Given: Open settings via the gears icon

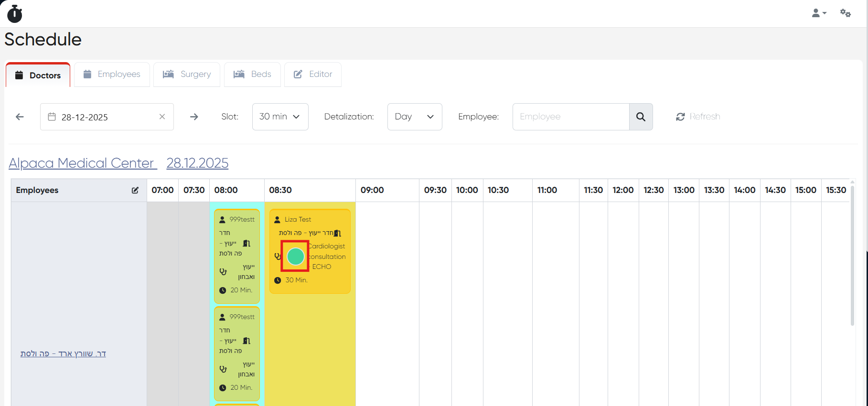Looking at the screenshot, I should [x=845, y=13].
